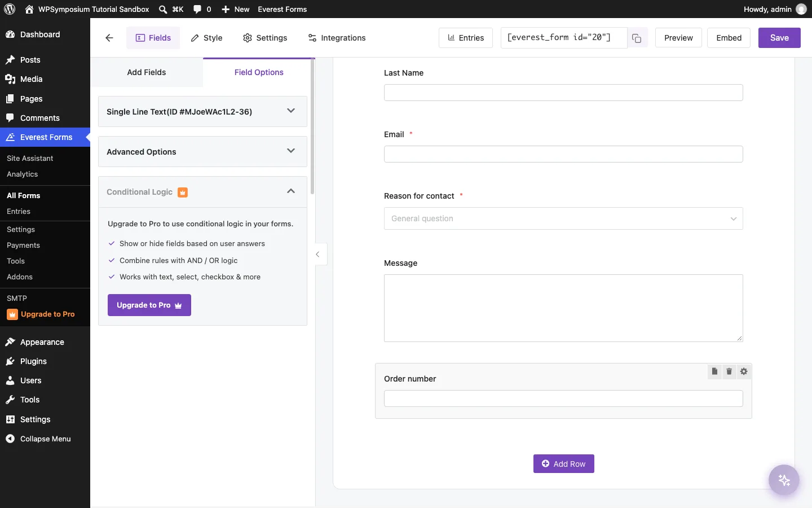812x508 pixels.
Task: Open the Entries button in the toolbar
Action: tap(466, 38)
